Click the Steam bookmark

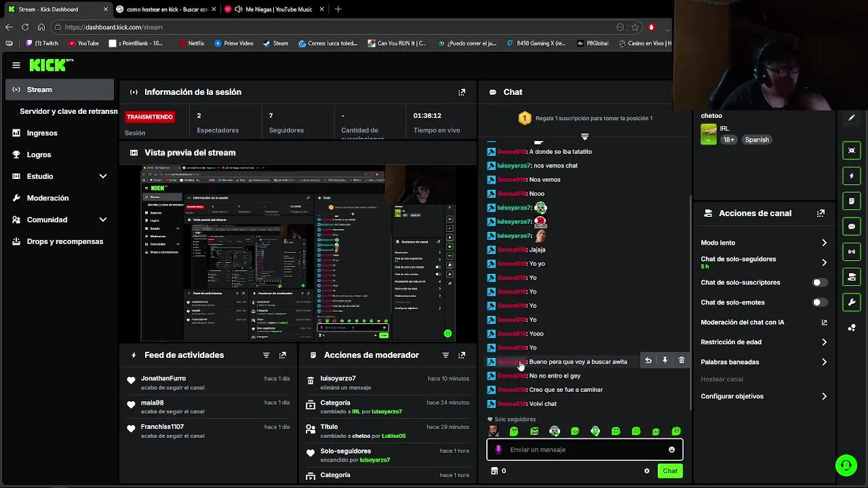tap(275, 43)
